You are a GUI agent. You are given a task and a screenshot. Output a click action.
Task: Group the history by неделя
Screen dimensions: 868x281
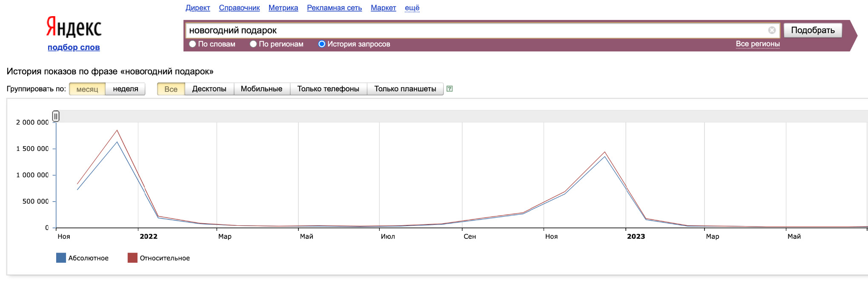[x=126, y=89]
